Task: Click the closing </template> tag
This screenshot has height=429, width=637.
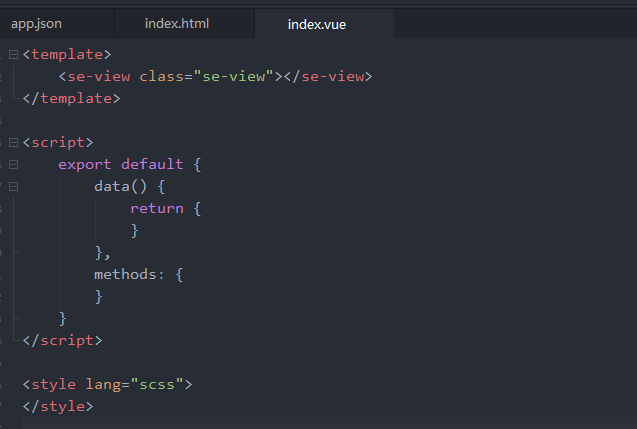Action: [72, 98]
